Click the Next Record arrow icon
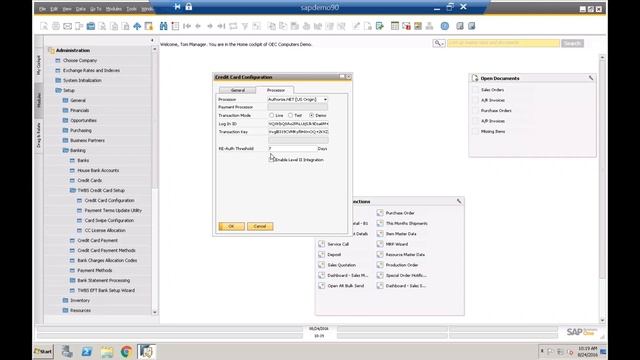The height and width of the screenshot is (360, 640). pos(210,26)
